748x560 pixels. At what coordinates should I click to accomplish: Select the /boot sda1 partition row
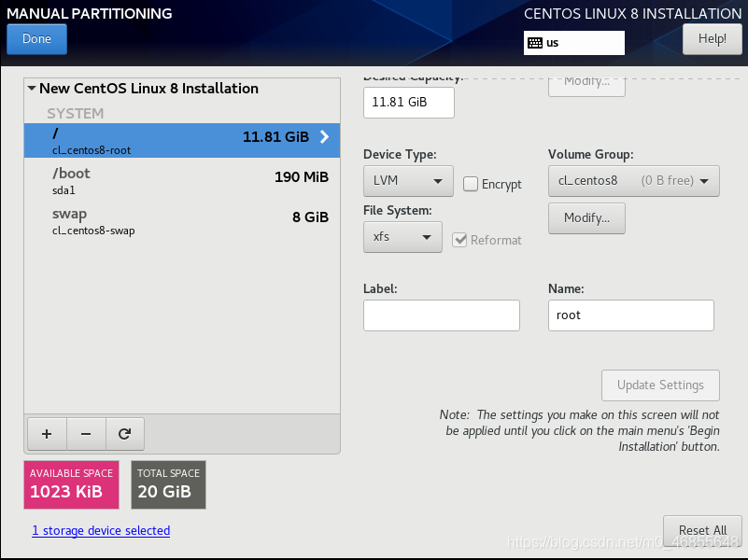182,181
